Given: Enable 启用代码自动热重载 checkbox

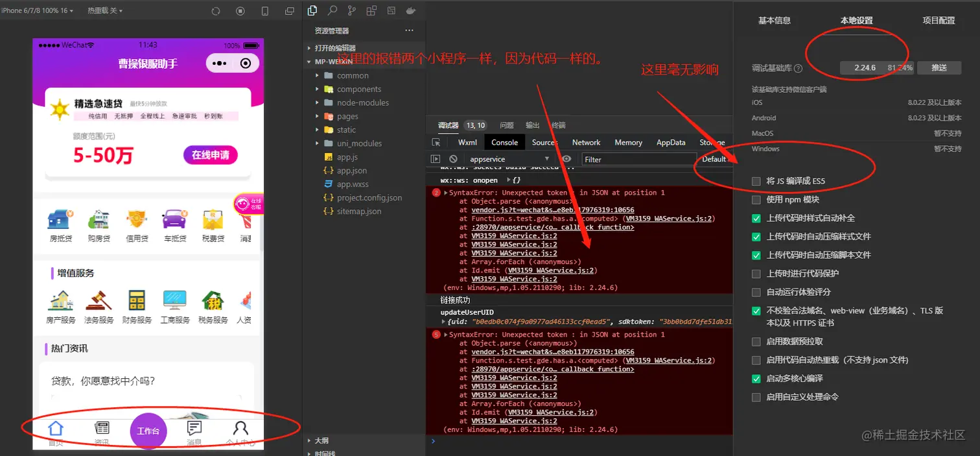Looking at the screenshot, I should (756, 360).
